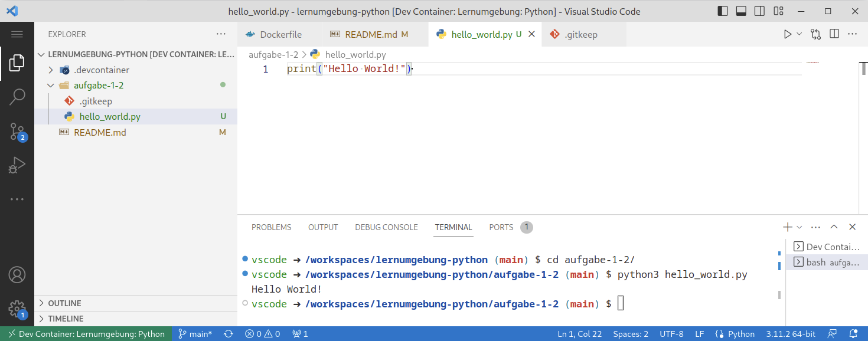This screenshot has height=341, width=868.
Task: Click the main* git branch indicator
Action: [x=195, y=334]
